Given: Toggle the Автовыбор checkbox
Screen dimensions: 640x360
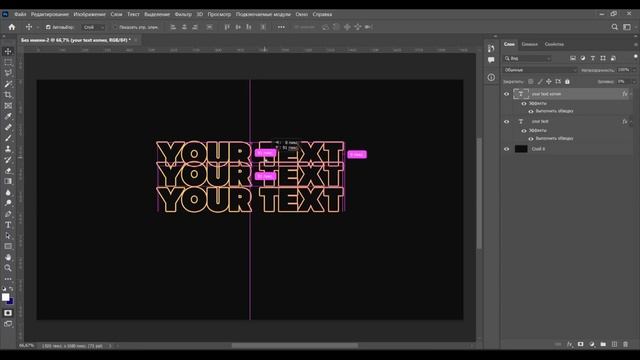Looking at the screenshot, I should pos(48,27).
